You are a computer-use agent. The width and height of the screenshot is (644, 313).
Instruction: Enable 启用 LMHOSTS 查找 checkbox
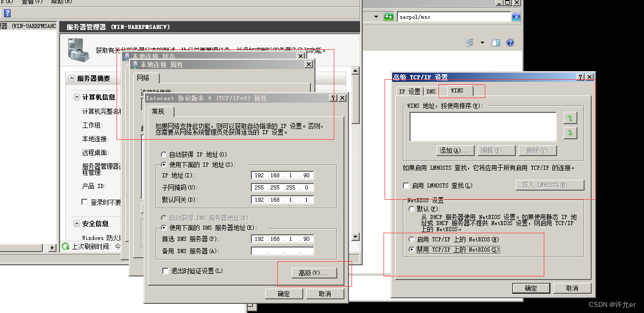(x=406, y=186)
